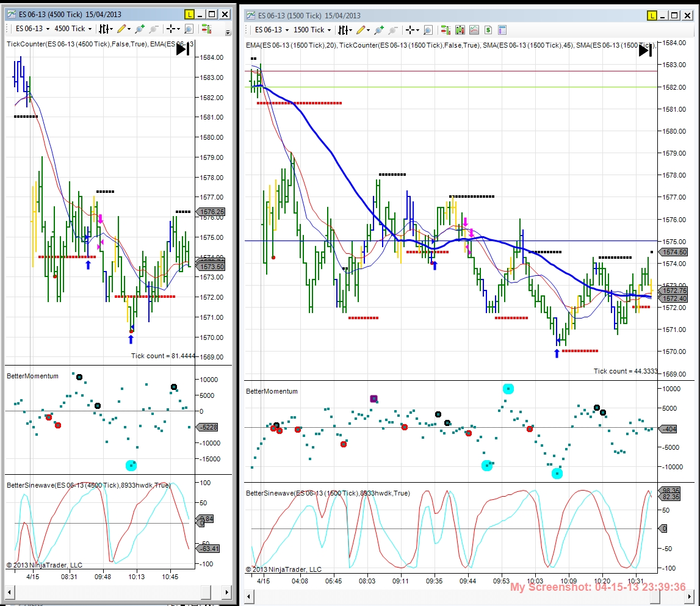This screenshot has height=606, width=700.
Task: Expand the ES 06-13 instrument dropdown in 1500 Tick chart
Action: [x=272, y=30]
